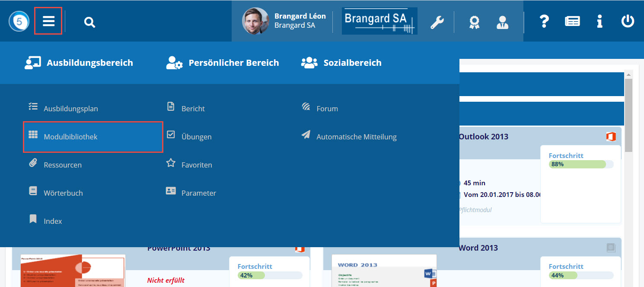Click the round 5 logo icon
This screenshot has height=287, width=644.
[x=19, y=21]
